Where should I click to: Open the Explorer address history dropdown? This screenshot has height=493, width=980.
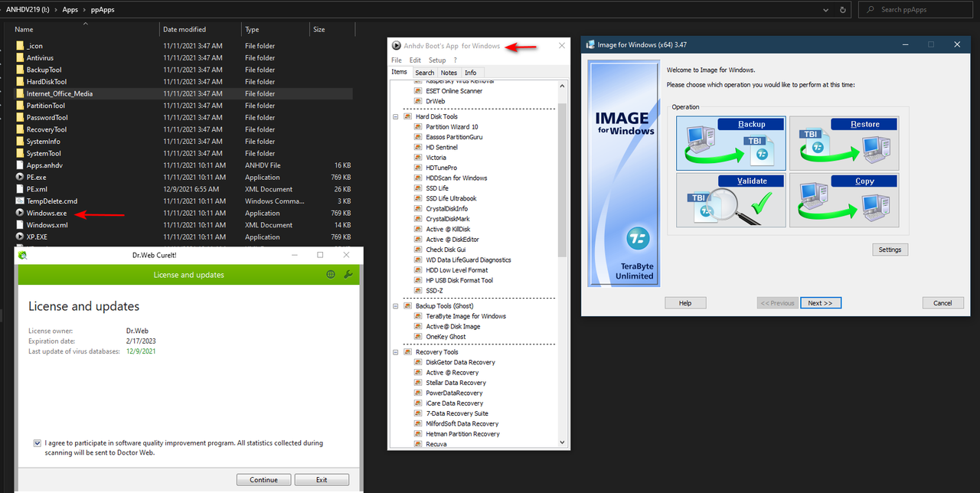click(x=825, y=11)
